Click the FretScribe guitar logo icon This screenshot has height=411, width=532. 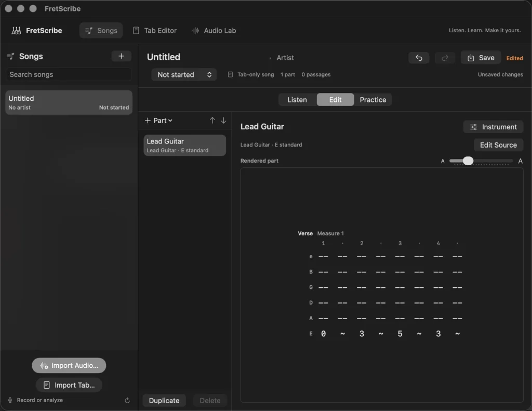pos(16,31)
